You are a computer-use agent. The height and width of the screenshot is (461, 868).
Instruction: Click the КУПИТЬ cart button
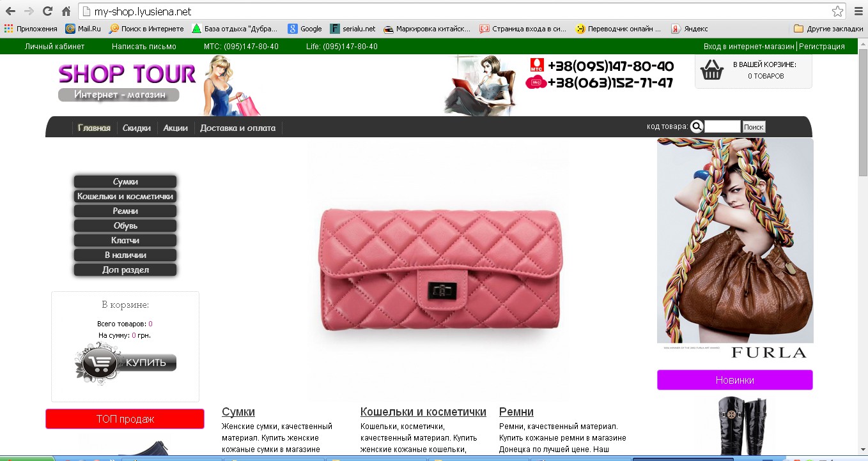coord(125,363)
